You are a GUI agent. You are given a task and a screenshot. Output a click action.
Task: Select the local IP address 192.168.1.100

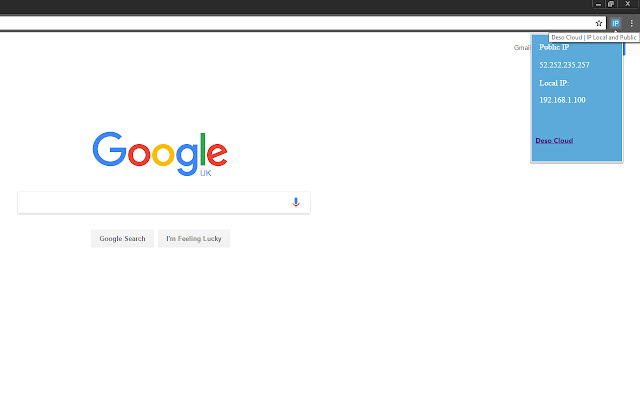[562, 100]
